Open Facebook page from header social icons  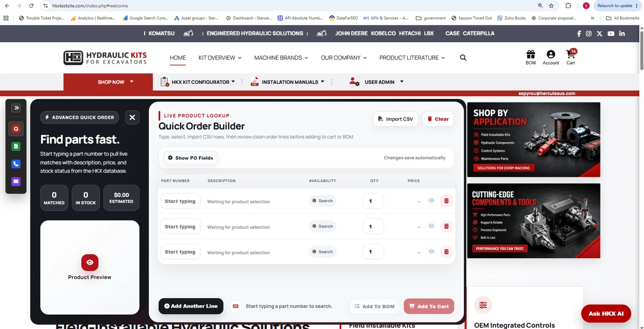579,34
